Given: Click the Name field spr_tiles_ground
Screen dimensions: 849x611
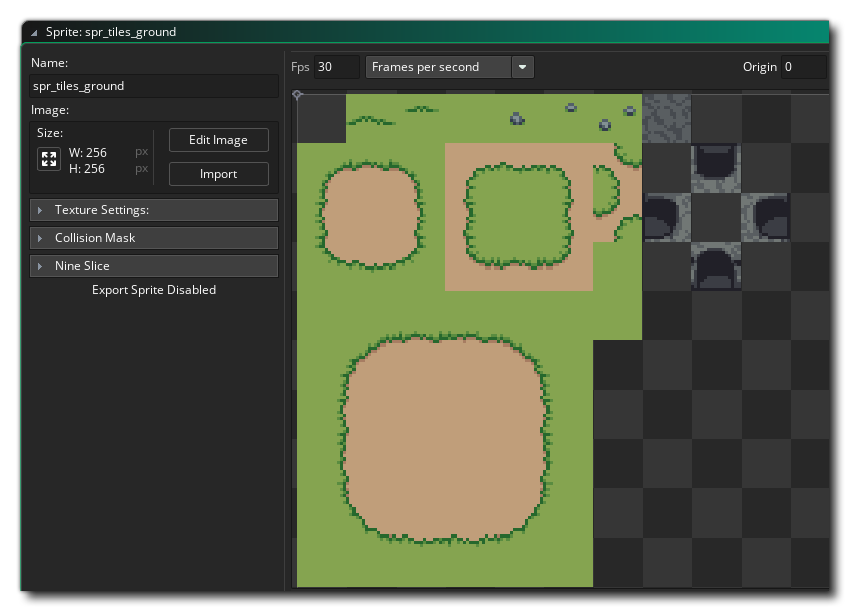Looking at the screenshot, I should point(154,86).
